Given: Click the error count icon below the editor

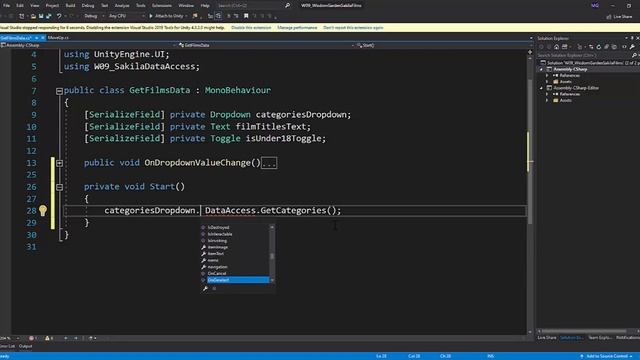Looking at the screenshot, I should tap(31, 338).
